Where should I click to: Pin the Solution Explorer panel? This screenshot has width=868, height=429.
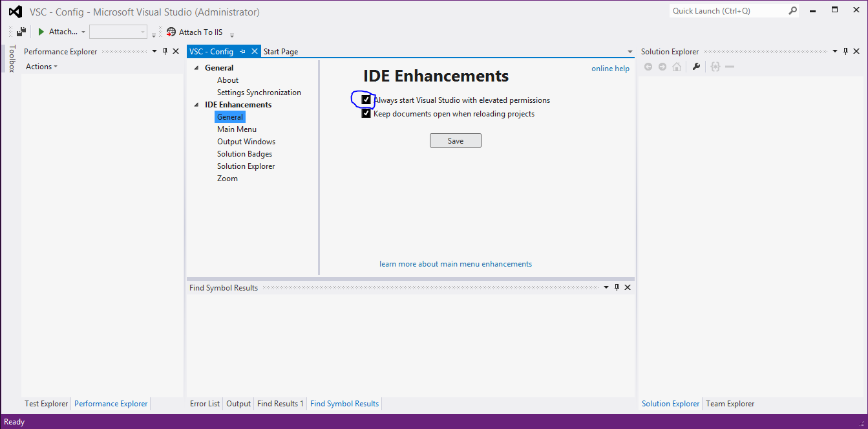click(x=846, y=52)
